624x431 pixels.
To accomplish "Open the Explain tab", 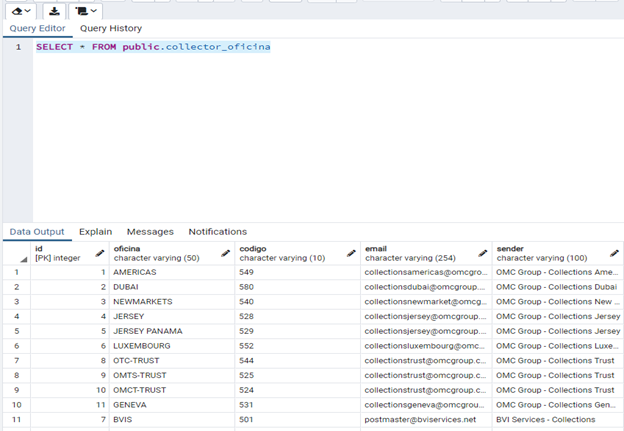I will [x=96, y=232].
